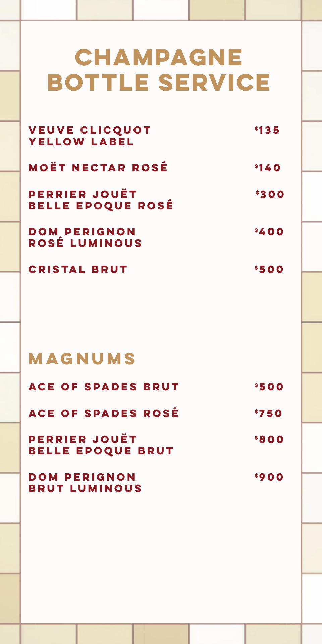Click the Cristal Brut $500 price
Image resolution: width=322 pixels, height=644 pixels.
pyautogui.click(x=269, y=269)
